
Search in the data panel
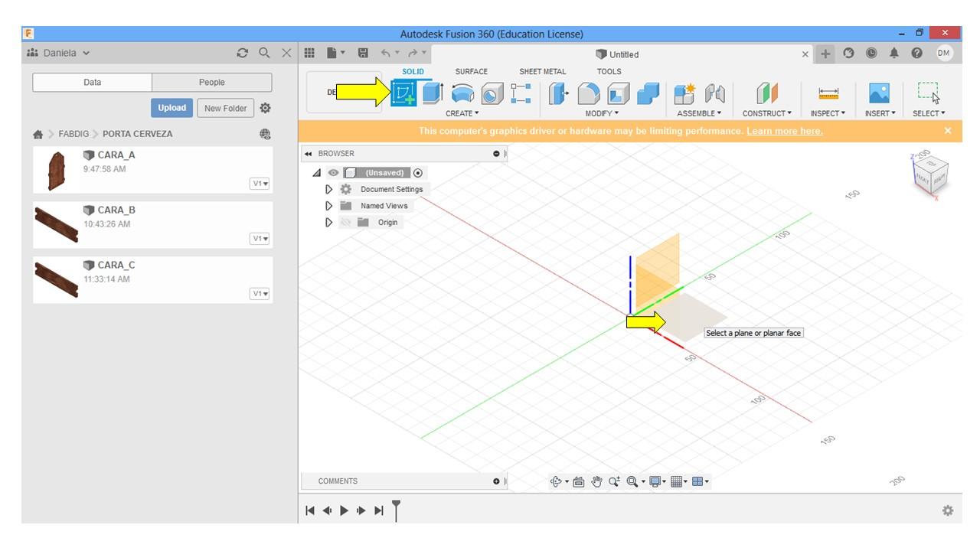264,53
